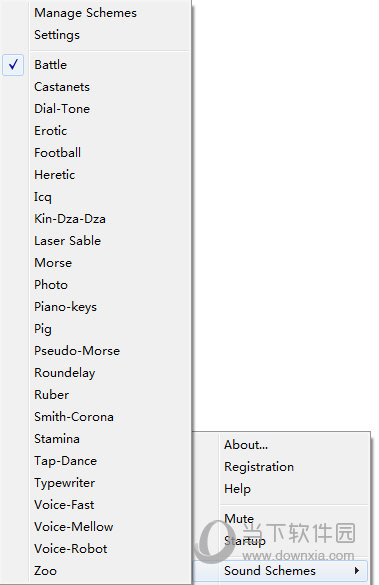The image size is (379, 585).
Task: Pick the Zoo sound scheme
Action: point(46,570)
